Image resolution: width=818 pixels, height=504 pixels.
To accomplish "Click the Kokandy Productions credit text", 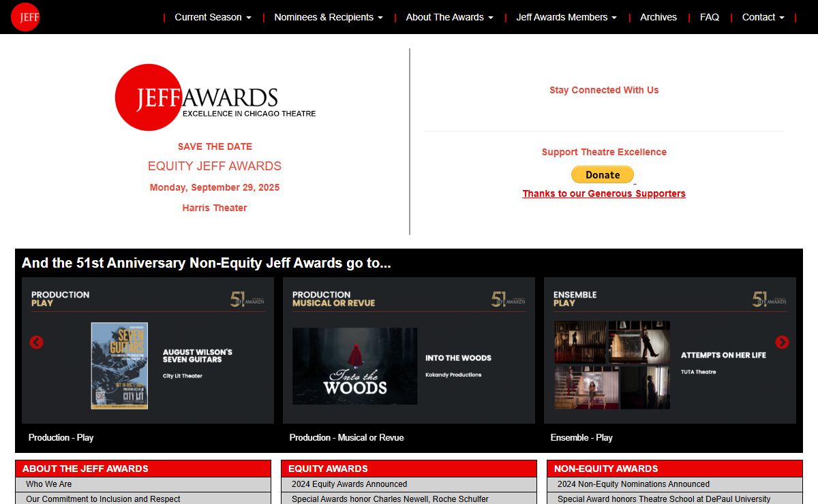I will (453, 375).
